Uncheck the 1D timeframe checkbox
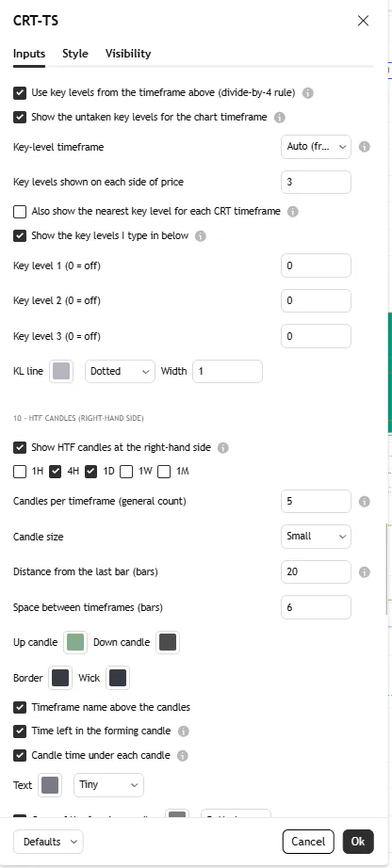 pos(91,471)
